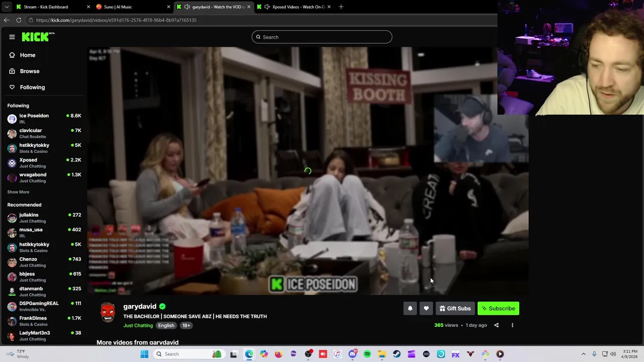This screenshot has width=644, height=362.
Task: Open the video three-dot options menu
Action: pos(512,325)
